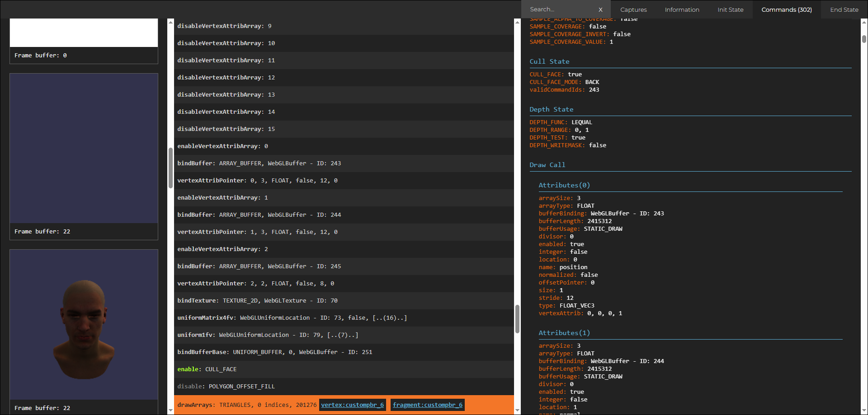This screenshot has width=868, height=415.
Task: Click the commands list scroll-up arrow
Action: point(517,22)
